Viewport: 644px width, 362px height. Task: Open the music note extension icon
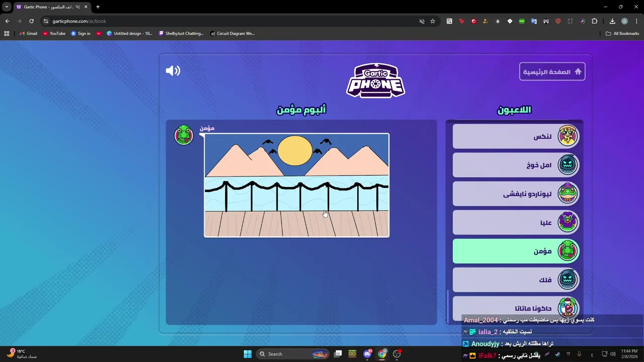(582, 21)
